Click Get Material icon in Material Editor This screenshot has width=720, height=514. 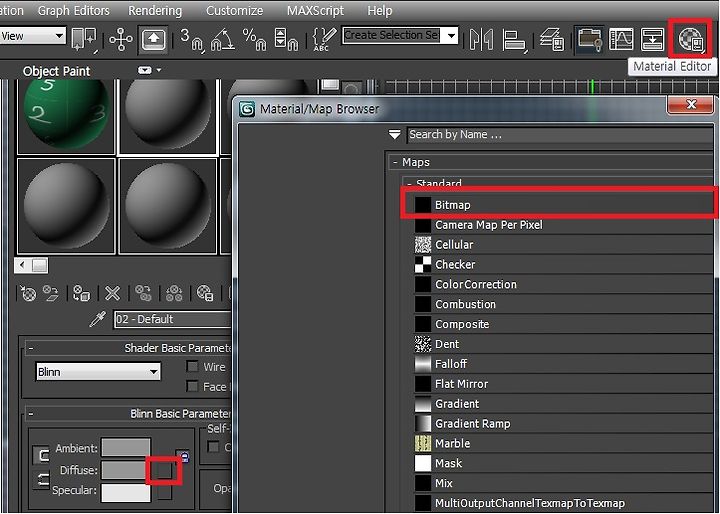[x=28, y=293]
